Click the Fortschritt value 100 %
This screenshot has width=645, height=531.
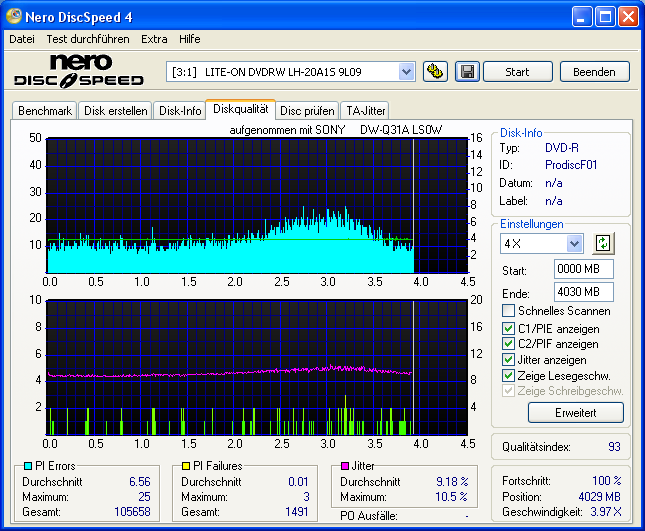(607, 480)
